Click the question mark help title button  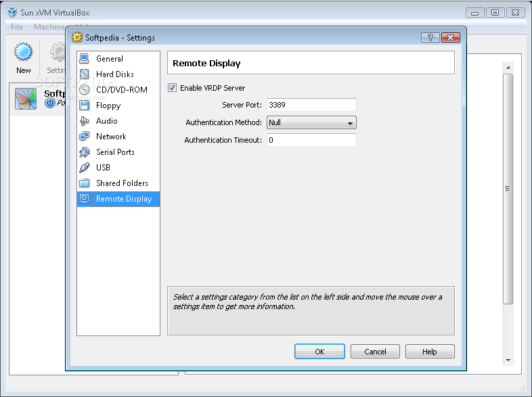click(x=430, y=37)
